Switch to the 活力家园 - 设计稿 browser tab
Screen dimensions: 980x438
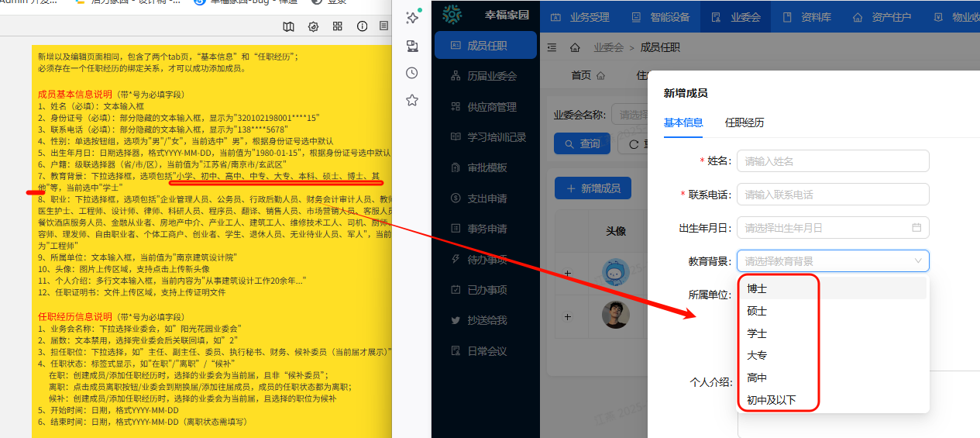point(129,2)
